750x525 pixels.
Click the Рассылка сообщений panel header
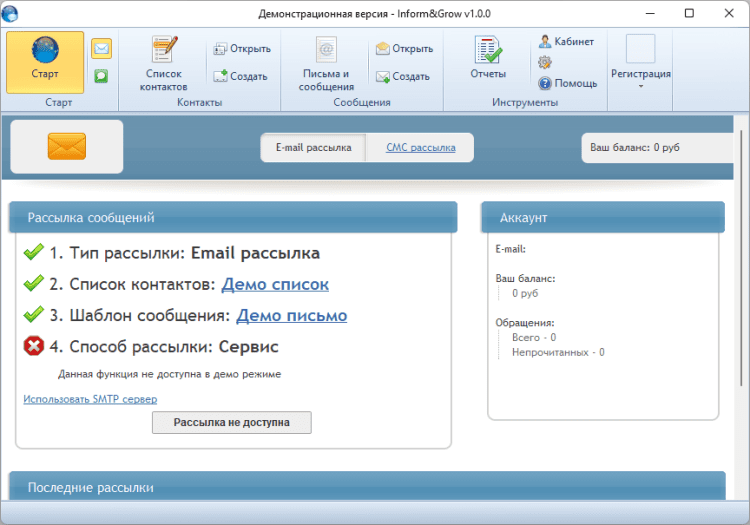(x=233, y=218)
